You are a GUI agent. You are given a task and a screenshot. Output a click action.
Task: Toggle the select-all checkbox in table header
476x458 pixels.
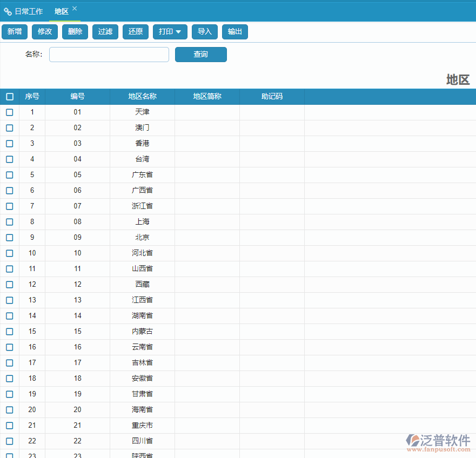click(10, 97)
